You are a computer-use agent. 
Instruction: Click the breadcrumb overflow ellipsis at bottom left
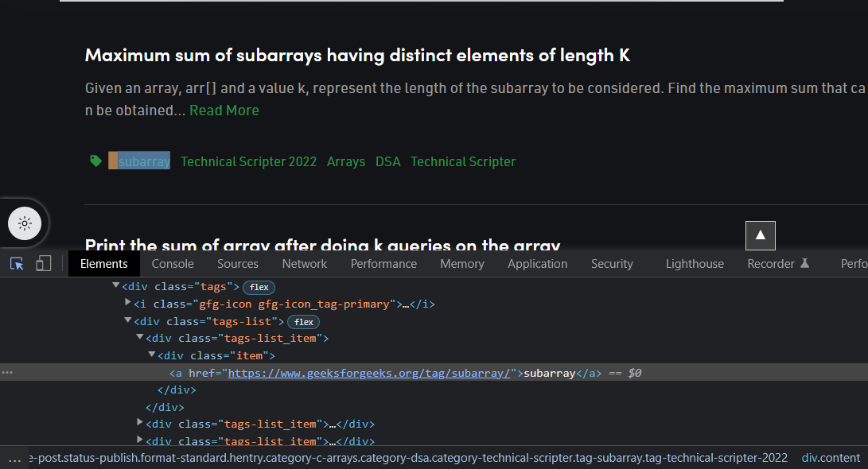[14, 458]
